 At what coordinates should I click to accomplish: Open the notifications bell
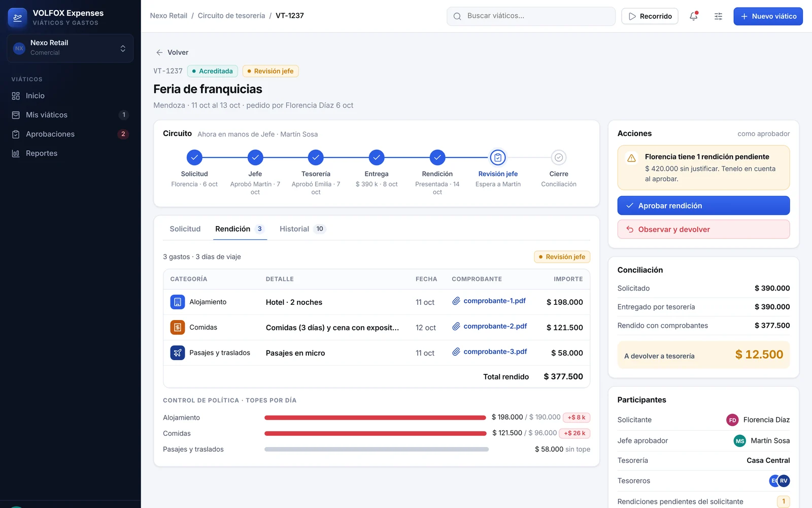point(694,16)
